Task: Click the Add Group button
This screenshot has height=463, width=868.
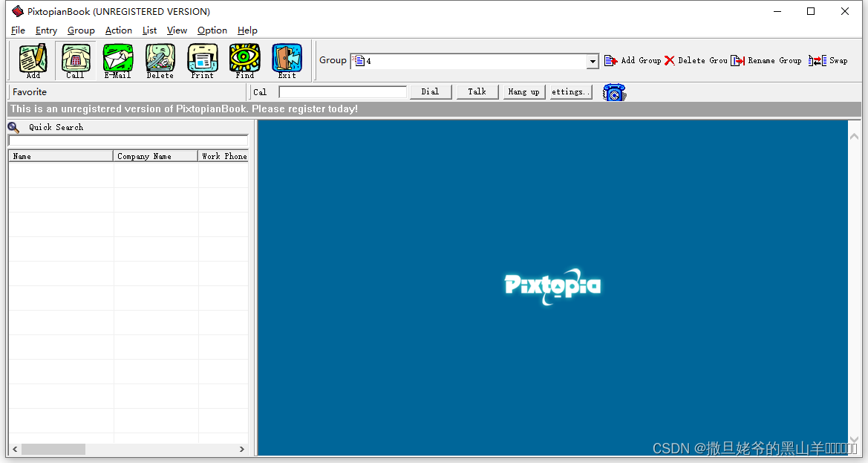Action: [x=633, y=60]
